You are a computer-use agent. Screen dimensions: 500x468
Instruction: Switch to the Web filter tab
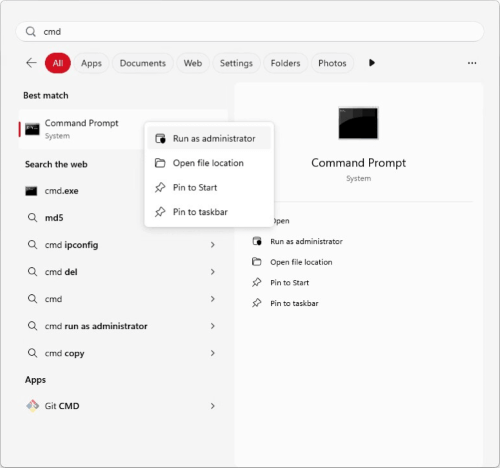point(193,63)
